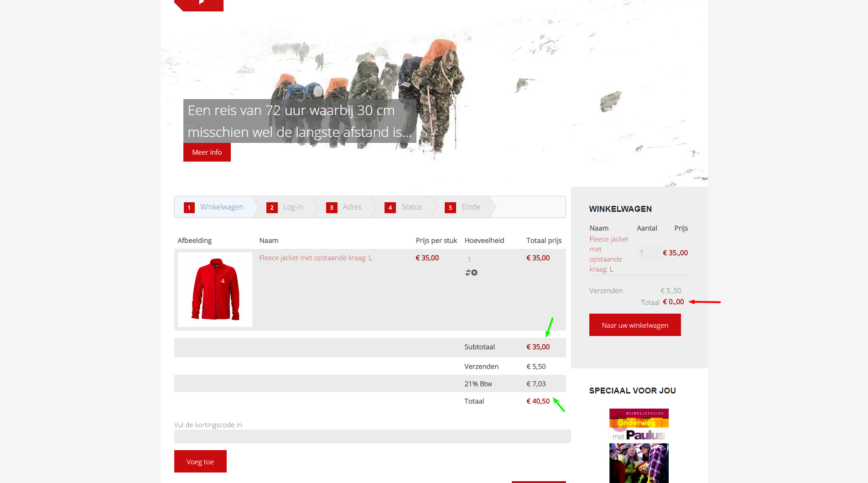Screen dimensions: 868x483
Task: Click the sidebar Verzenden value € 5,,50
Action: coord(671,291)
